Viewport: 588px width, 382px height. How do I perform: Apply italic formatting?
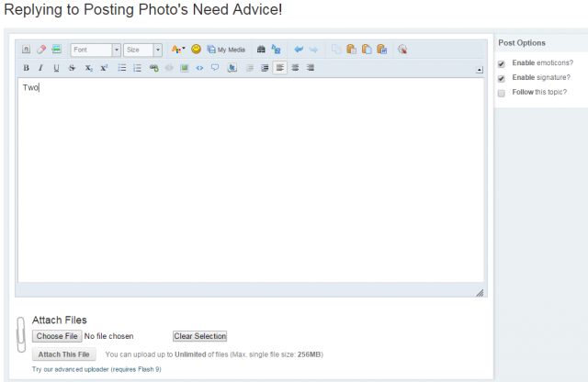40,68
